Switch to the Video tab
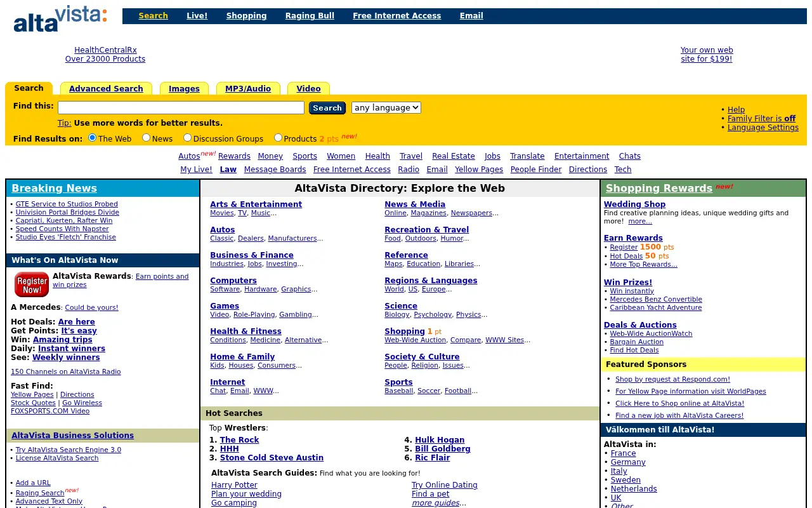Viewport: 812px width, 508px height. click(308, 89)
